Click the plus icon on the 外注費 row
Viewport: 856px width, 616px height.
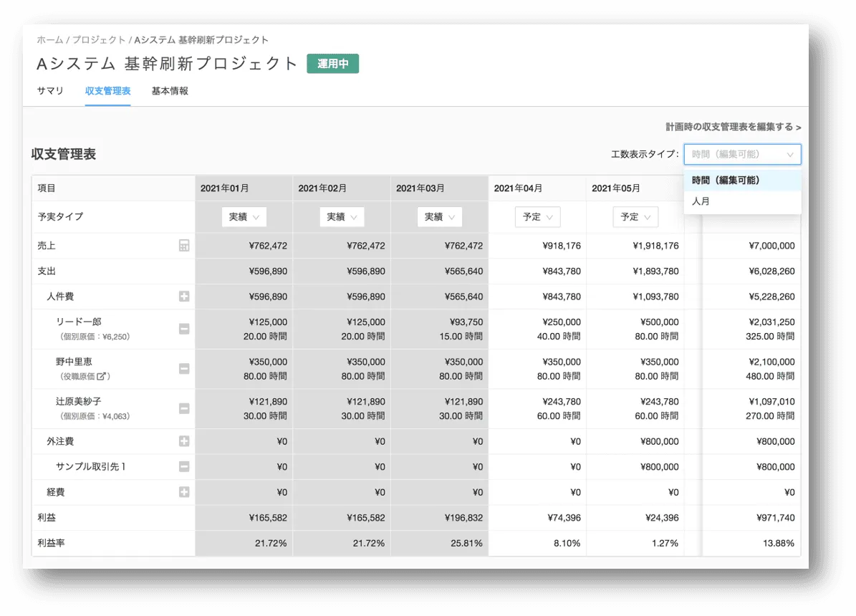186,441
